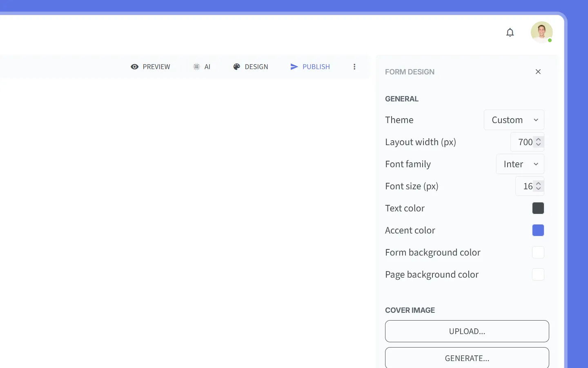
Task: Click the Design palette icon
Action: (237, 67)
